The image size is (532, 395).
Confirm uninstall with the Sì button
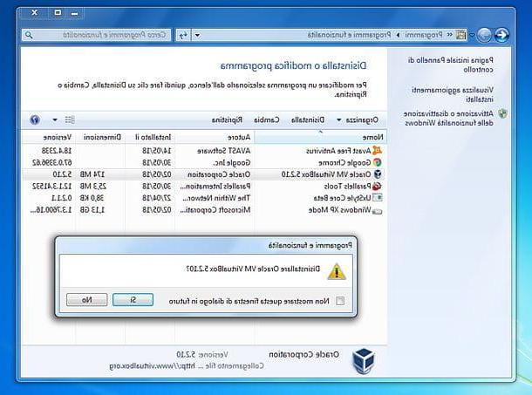(133, 300)
